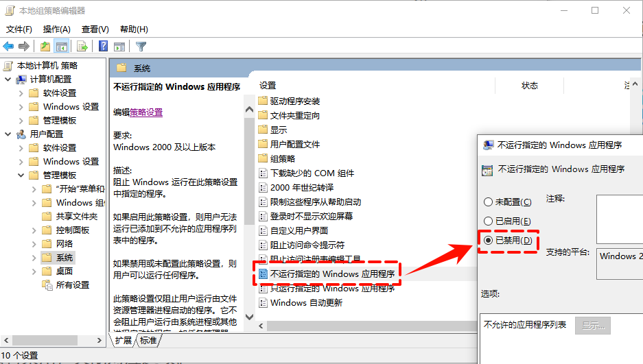
Task: Click the Back arrow toolbar icon
Action: (x=8, y=46)
